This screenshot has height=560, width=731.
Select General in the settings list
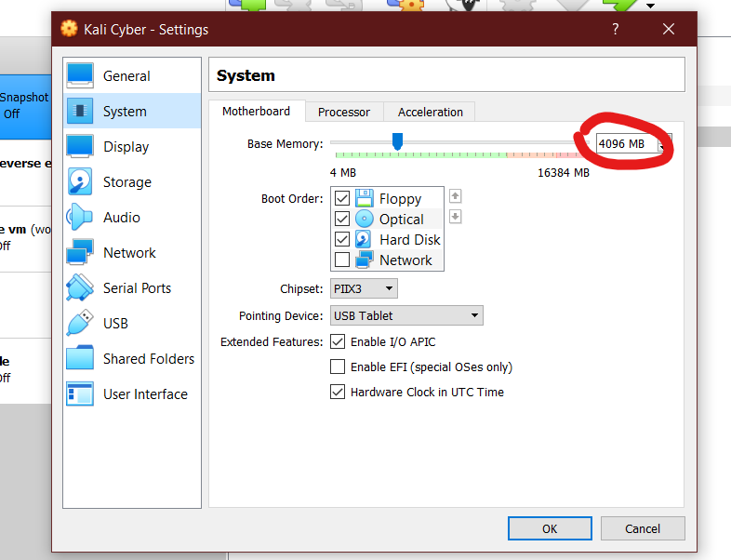tap(132, 75)
